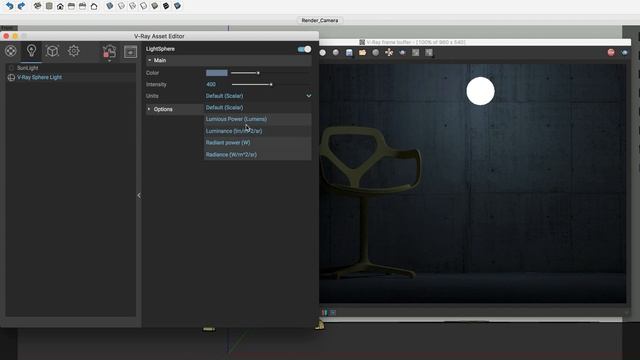
Task: Click the first gray square region icon
Action: (x=416, y=52)
